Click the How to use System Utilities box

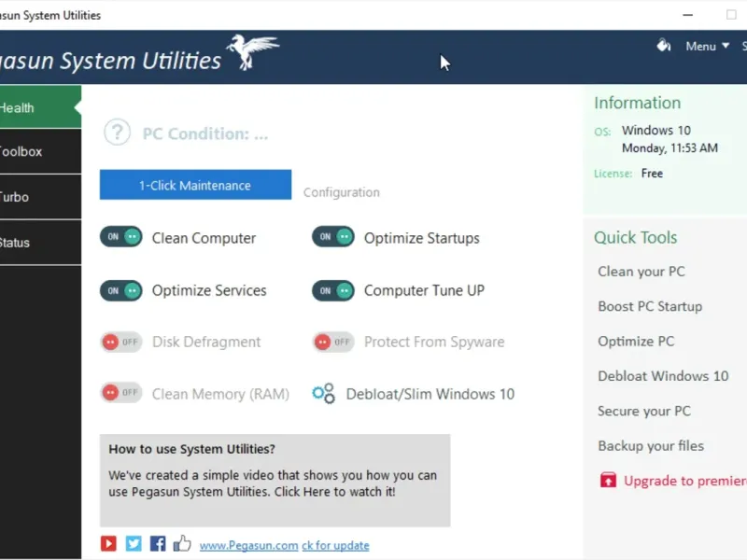(x=275, y=480)
